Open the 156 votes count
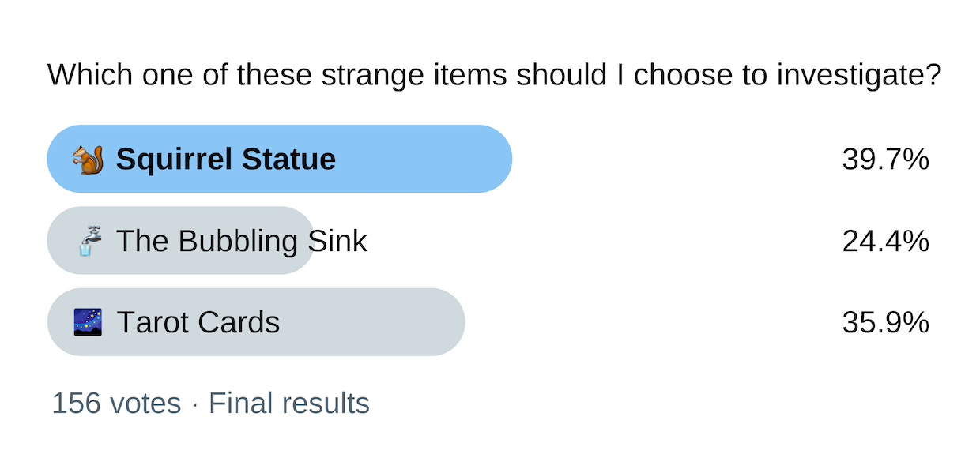 (116, 404)
